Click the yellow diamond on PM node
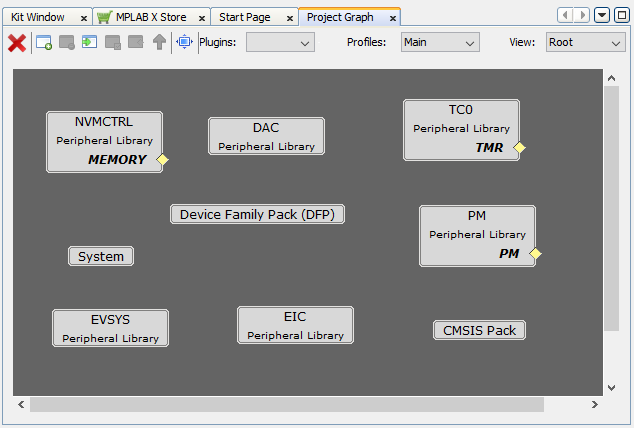634x428 pixels. coord(536,254)
